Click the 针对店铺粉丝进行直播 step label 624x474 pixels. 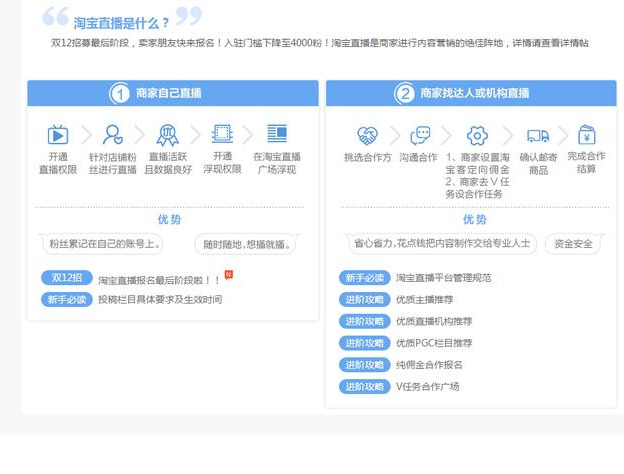tap(113, 163)
